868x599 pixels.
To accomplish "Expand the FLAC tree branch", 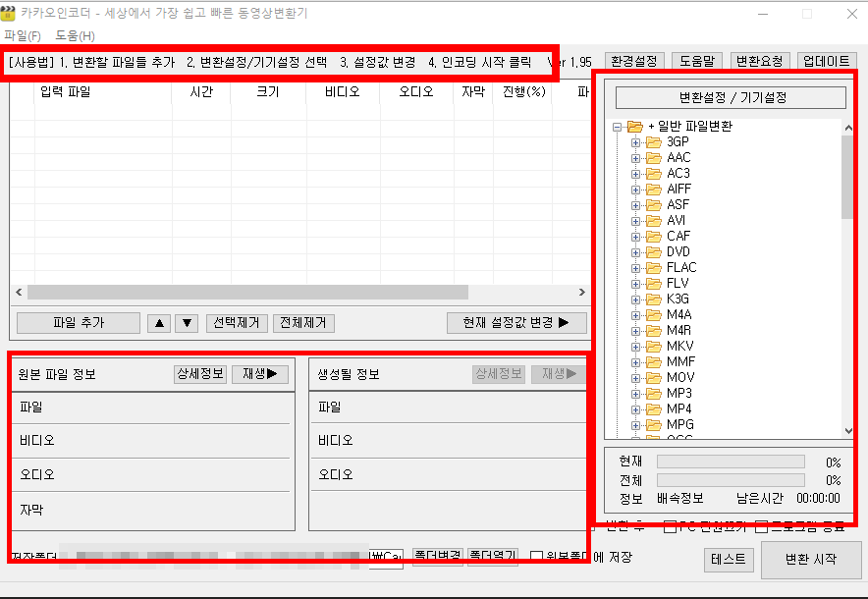I will (637, 267).
